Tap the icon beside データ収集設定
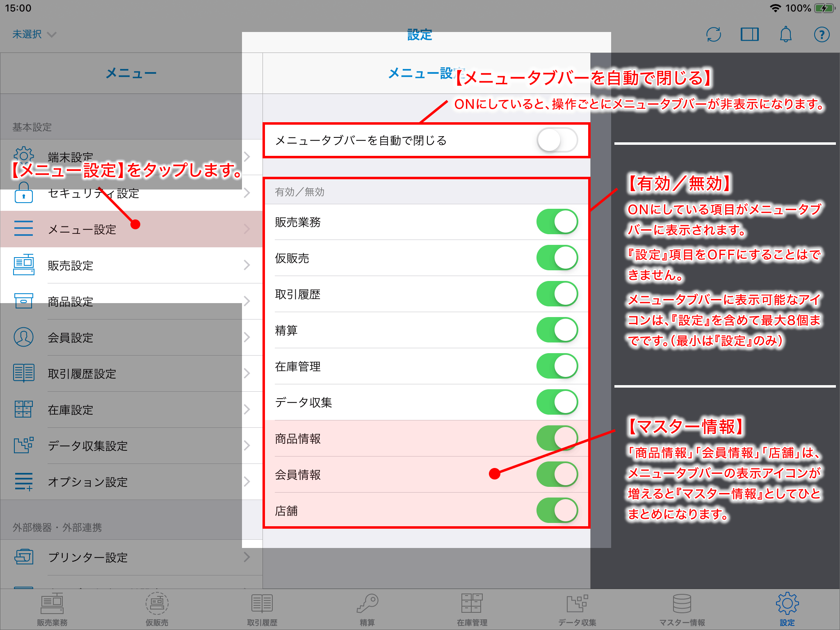The width and height of the screenshot is (840, 630). tap(24, 445)
